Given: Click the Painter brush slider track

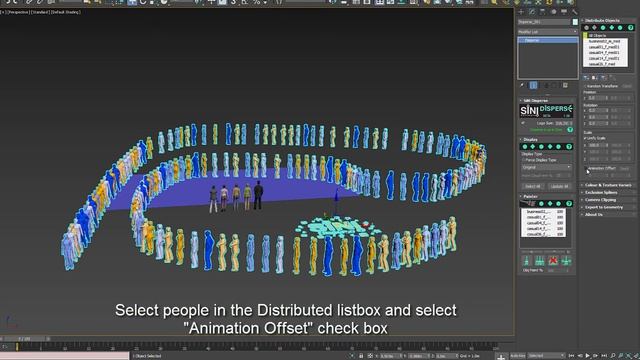Looking at the screenshot, I should (546, 251).
